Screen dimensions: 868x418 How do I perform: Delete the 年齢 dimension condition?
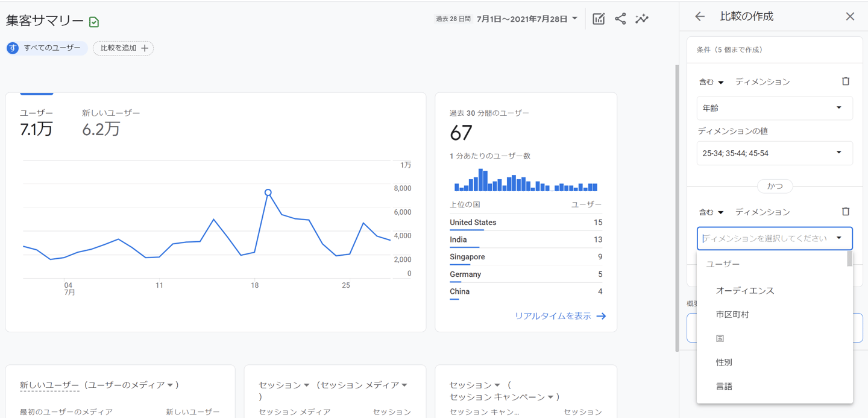tap(845, 81)
